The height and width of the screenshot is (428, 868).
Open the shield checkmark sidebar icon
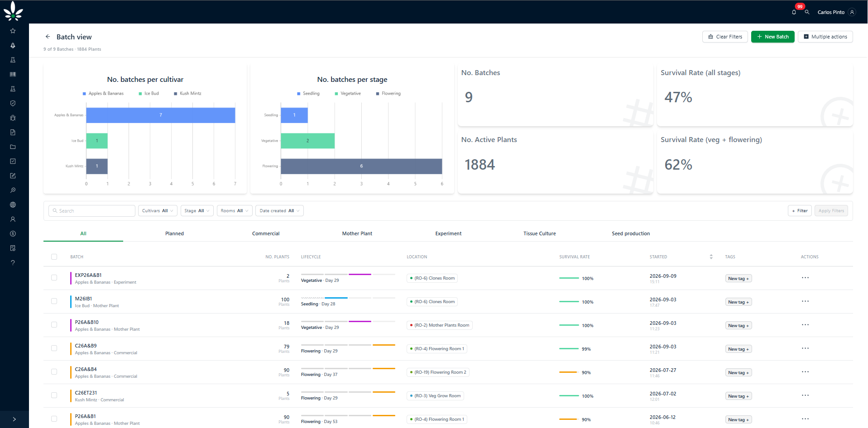(x=13, y=103)
